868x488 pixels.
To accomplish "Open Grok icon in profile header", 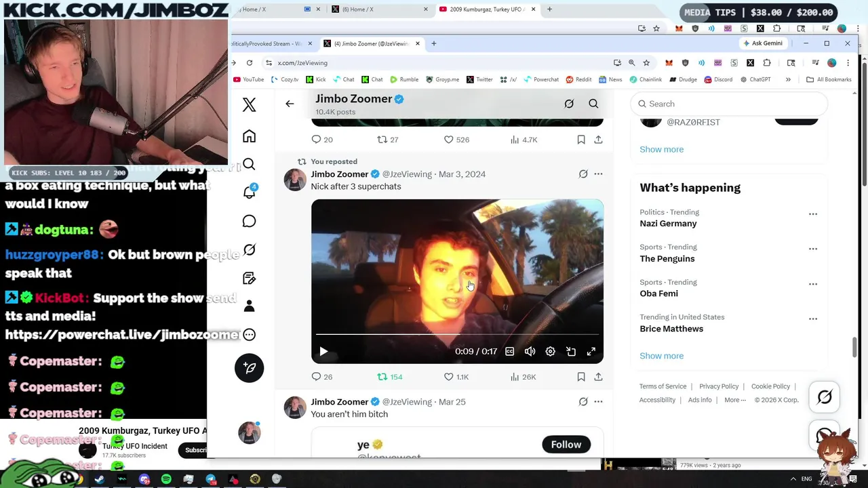I will point(569,104).
